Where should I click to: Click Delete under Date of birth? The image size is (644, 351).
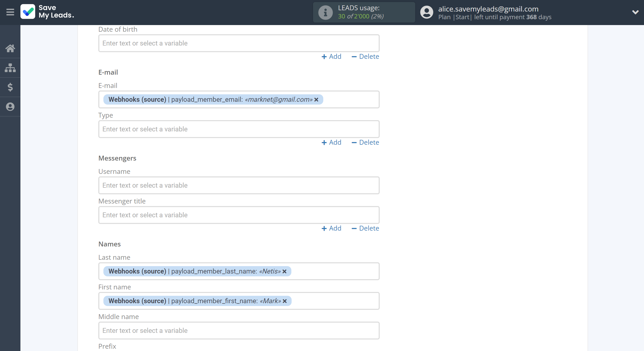pyautogui.click(x=365, y=56)
